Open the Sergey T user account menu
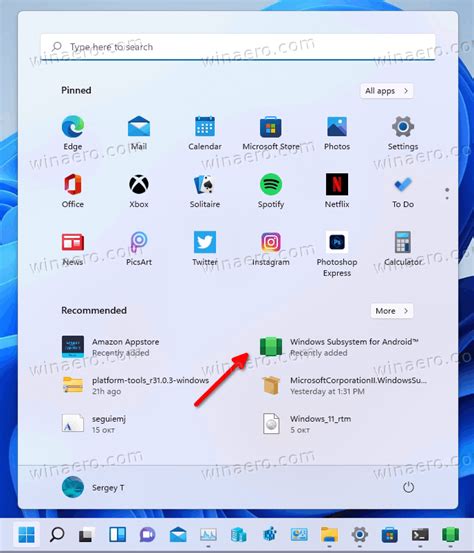Image resolution: width=474 pixels, height=553 pixels. coord(93,487)
